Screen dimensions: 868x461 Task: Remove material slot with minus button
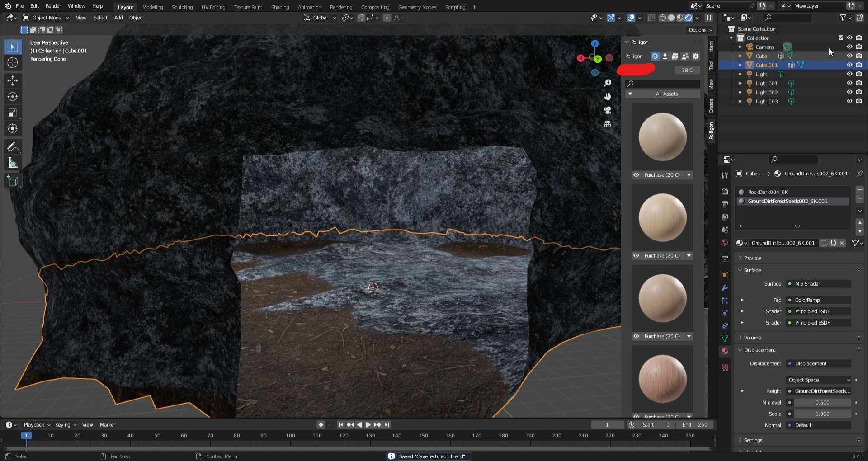point(860,199)
